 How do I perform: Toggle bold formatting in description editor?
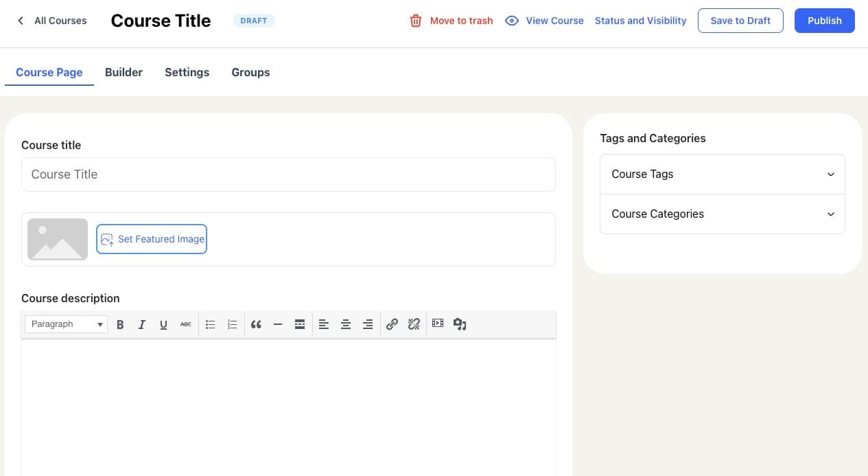120,324
